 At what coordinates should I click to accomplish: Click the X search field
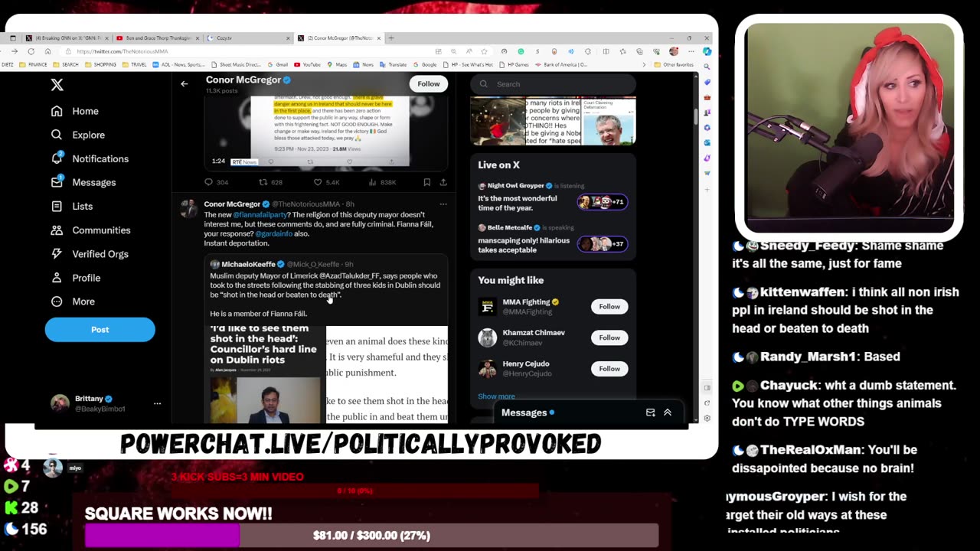point(553,84)
